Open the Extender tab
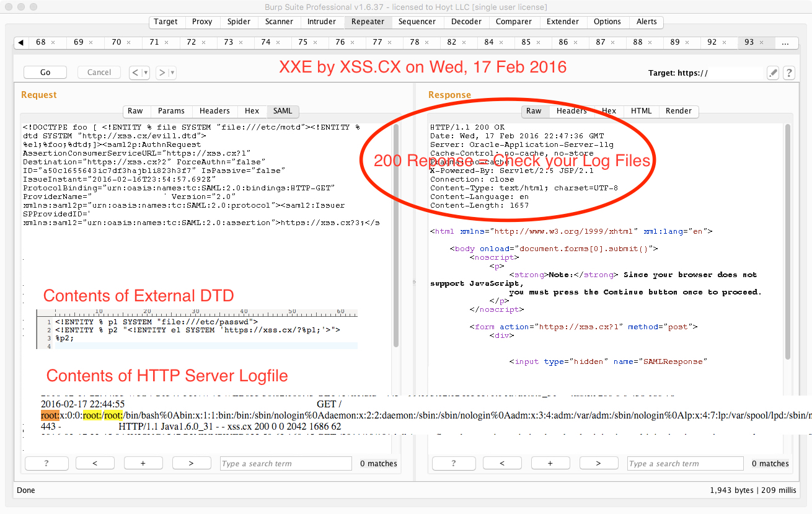The width and height of the screenshot is (812, 514). point(562,22)
